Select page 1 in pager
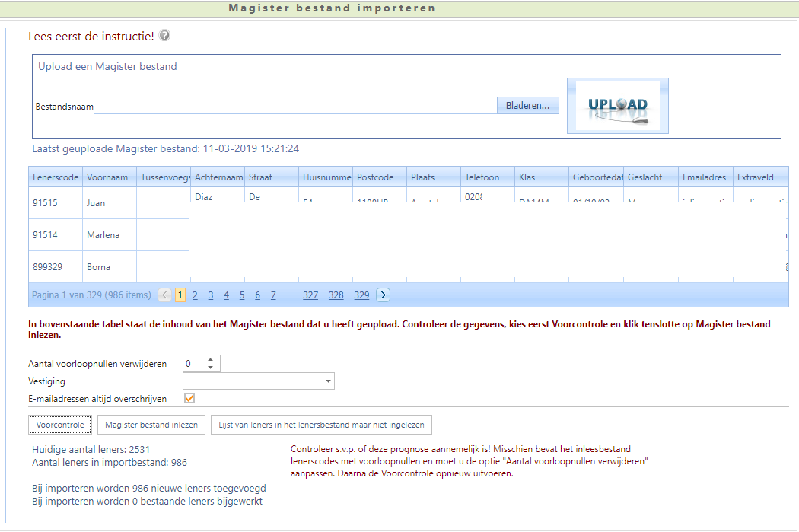 click(180, 295)
